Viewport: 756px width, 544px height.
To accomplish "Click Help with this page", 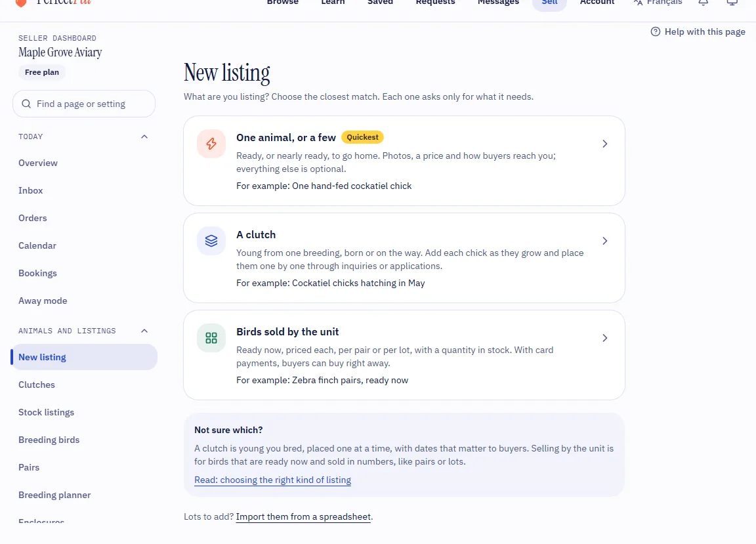I will 698,32.
